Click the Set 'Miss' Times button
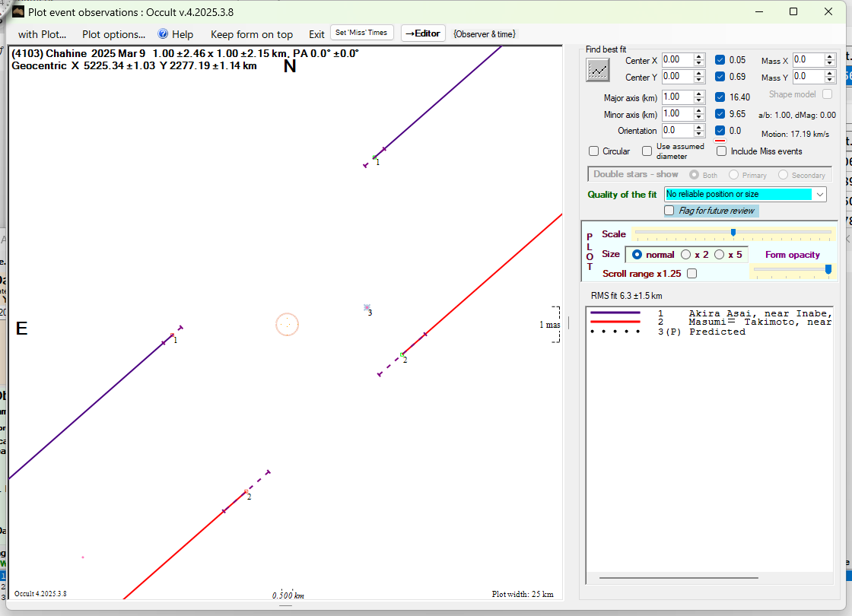 pos(362,33)
